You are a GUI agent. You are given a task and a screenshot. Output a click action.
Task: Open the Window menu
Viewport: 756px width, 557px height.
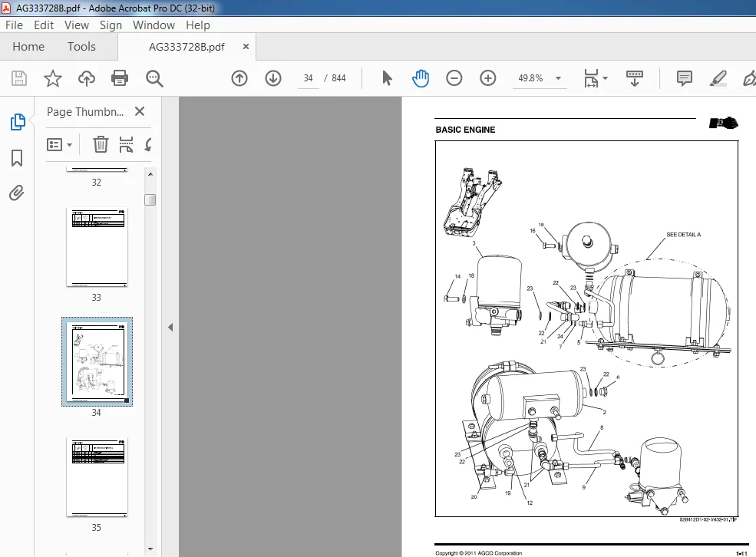point(154,25)
